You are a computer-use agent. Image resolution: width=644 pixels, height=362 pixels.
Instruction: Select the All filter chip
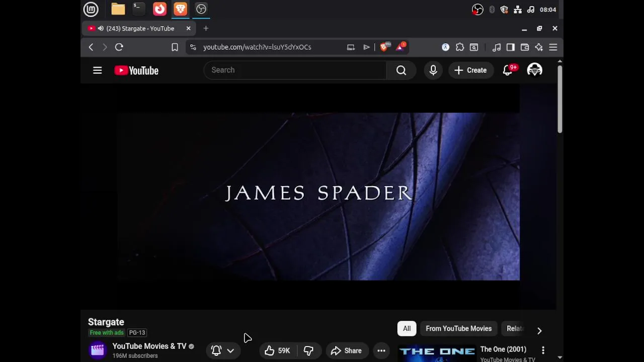click(x=407, y=329)
